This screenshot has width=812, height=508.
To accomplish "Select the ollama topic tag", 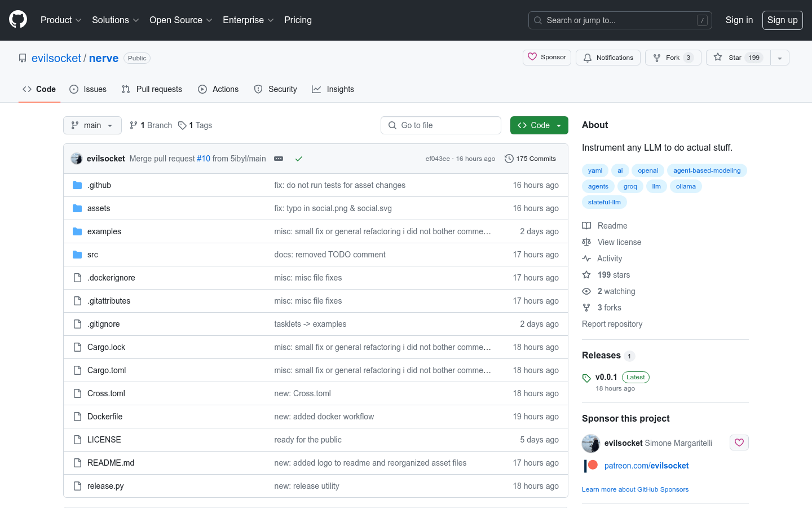I will pyautogui.click(x=686, y=186).
